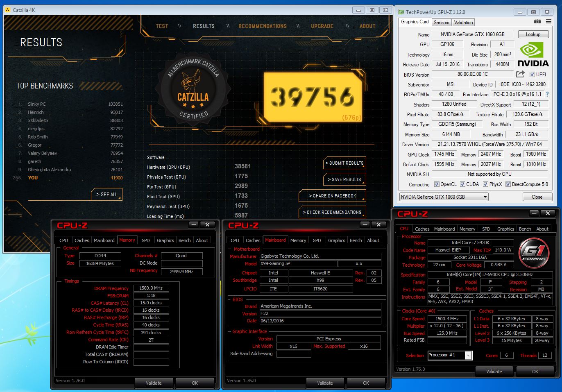Go to the TEST menu in Catzilla

tap(162, 26)
